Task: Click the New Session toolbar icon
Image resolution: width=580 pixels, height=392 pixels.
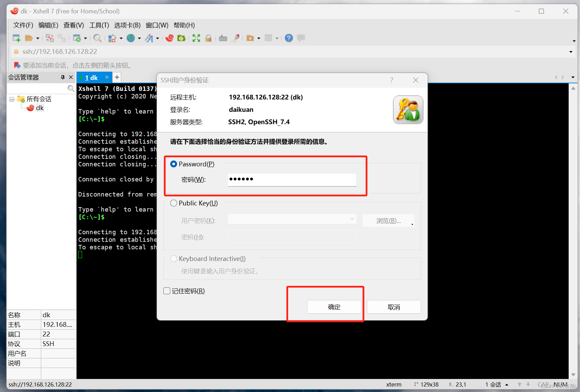Action: [x=16, y=38]
